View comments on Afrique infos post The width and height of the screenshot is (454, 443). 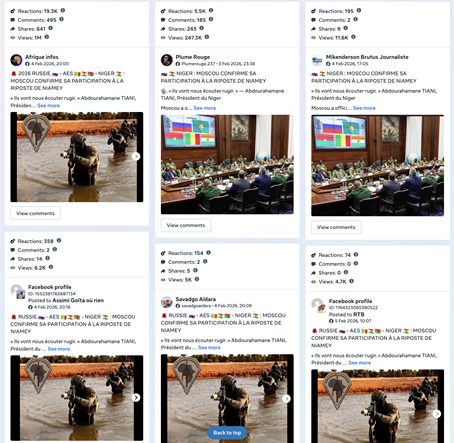(35, 213)
